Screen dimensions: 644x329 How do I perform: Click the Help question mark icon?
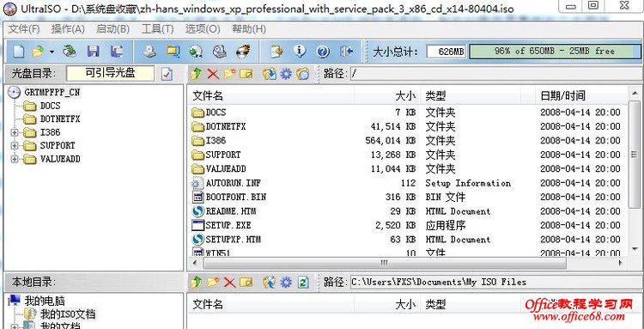[x=323, y=52]
